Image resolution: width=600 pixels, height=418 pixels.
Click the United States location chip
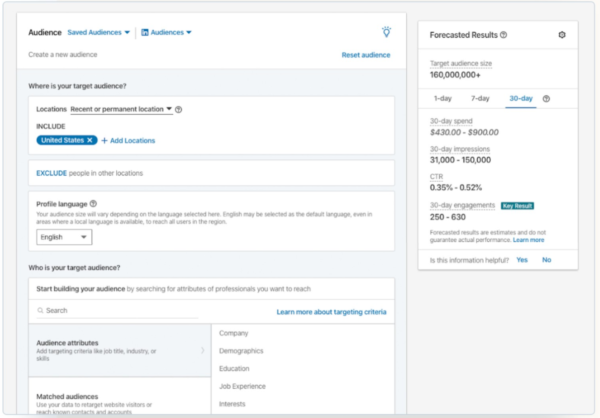tap(67, 140)
